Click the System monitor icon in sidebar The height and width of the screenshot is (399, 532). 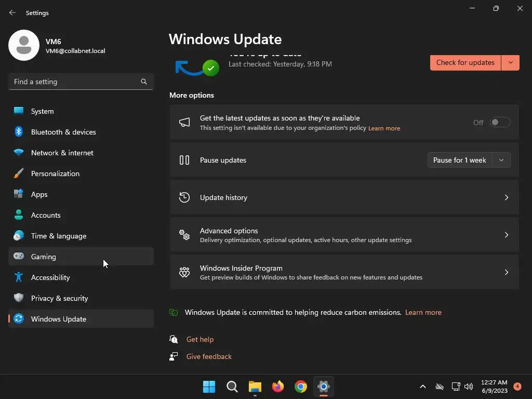(19, 111)
